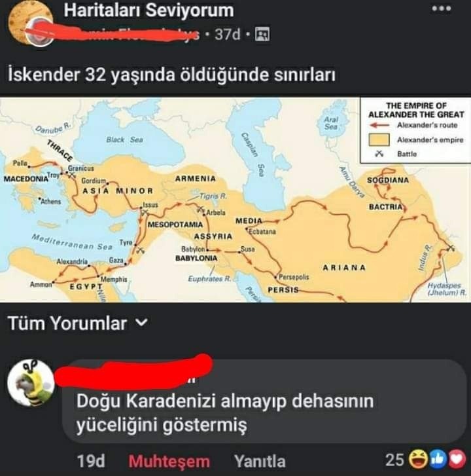Open the three-dot post options menu
Viewport: 471px width, 476px height.
[442, 9]
